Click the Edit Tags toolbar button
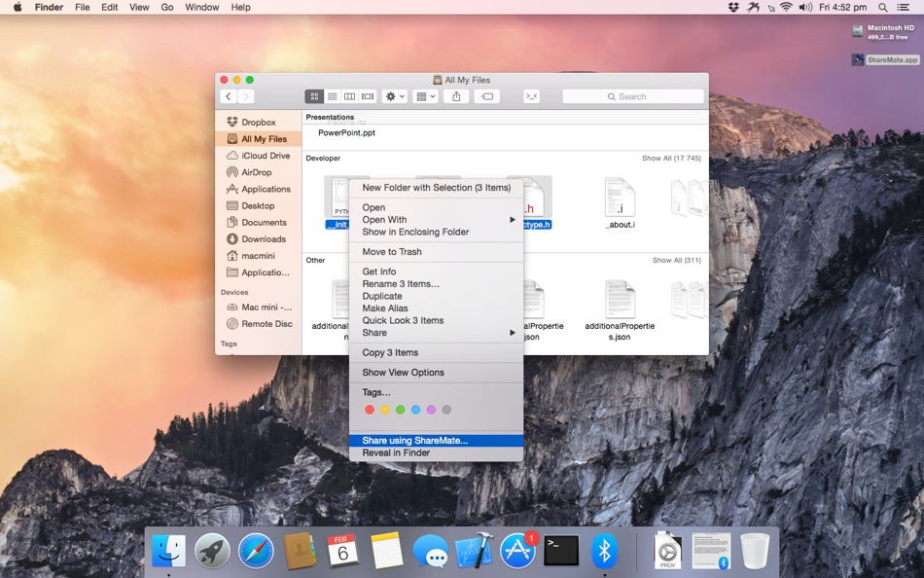The image size is (924, 578). pyautogui.click(x=487, y=96)
